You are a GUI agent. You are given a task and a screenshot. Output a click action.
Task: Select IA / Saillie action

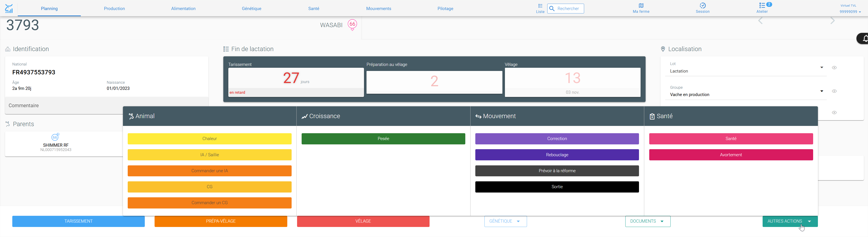(210, 155)
